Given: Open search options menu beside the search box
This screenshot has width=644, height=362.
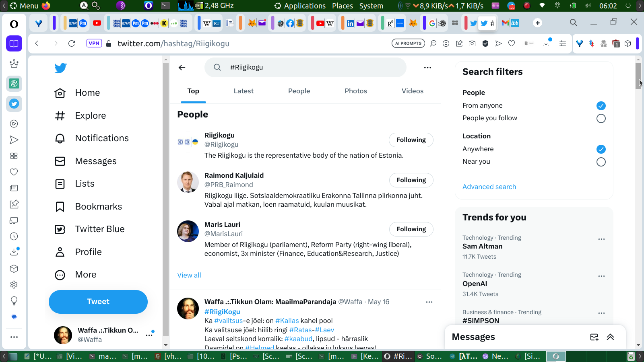Looking at the screenshot, I should pos(427,68).
